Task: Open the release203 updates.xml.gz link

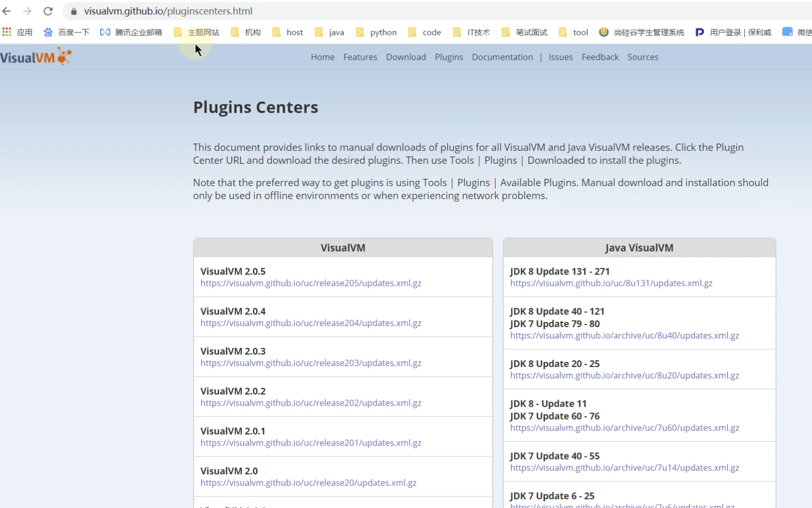Action: 311,363
